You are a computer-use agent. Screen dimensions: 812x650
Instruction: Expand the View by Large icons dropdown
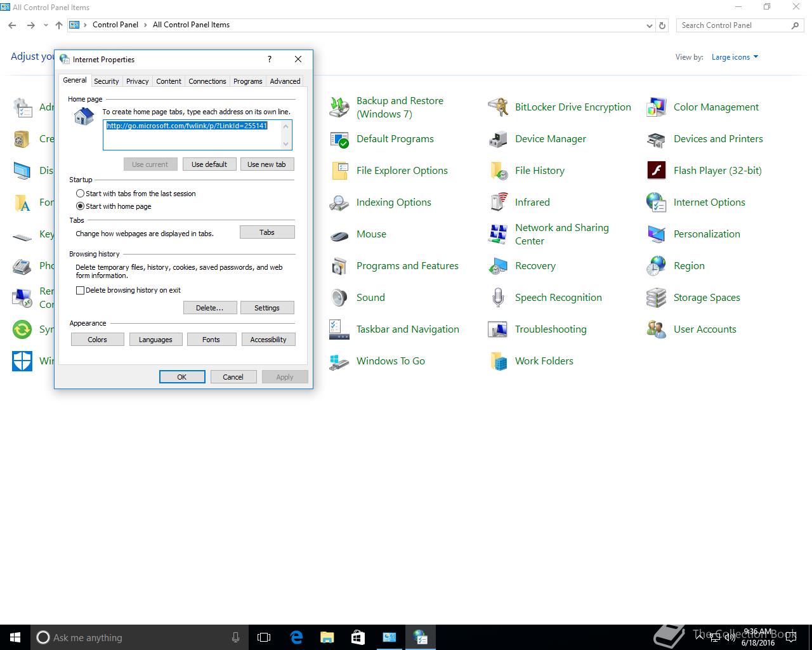(x=735, y=57)
